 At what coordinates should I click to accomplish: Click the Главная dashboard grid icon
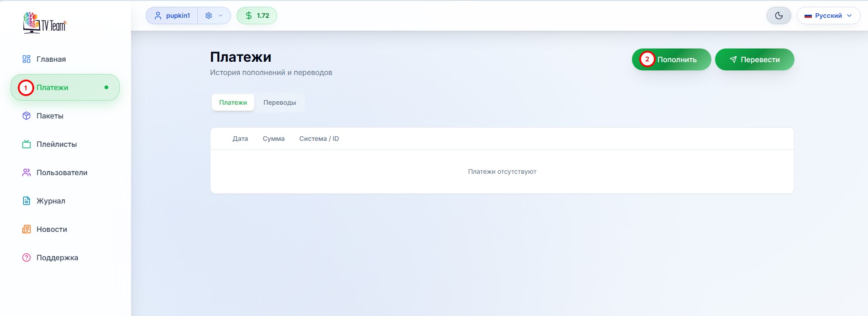[26, 59]
